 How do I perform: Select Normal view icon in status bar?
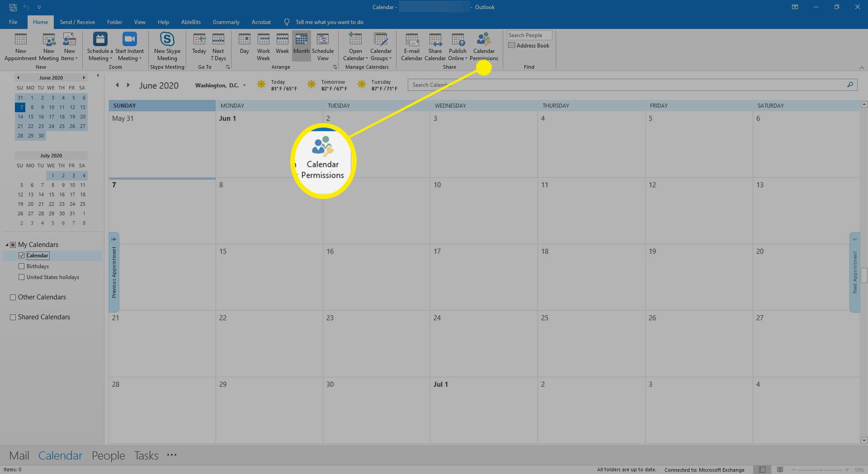point(762,470)
